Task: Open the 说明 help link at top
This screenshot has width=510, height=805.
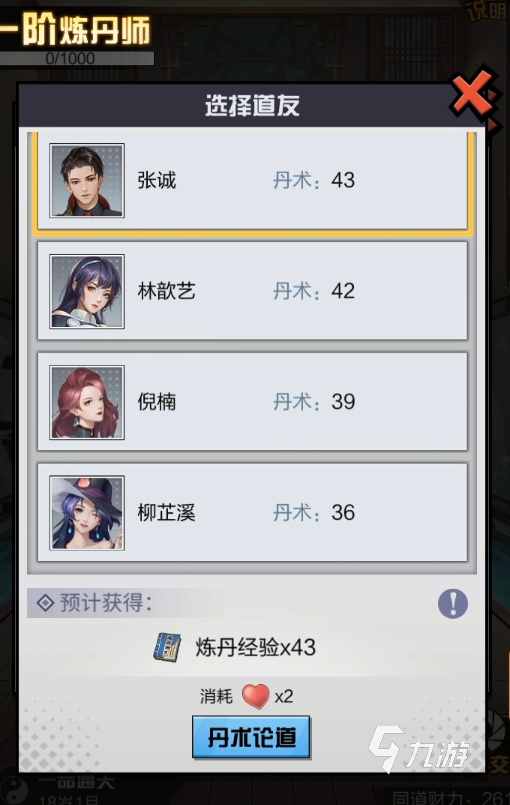Action: (x=488, y=10)
